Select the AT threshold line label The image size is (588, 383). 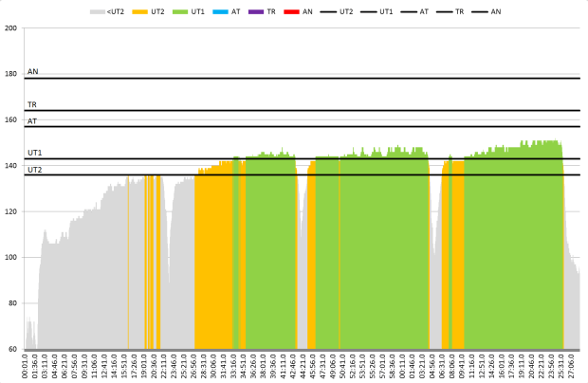(x=32, y=121)
